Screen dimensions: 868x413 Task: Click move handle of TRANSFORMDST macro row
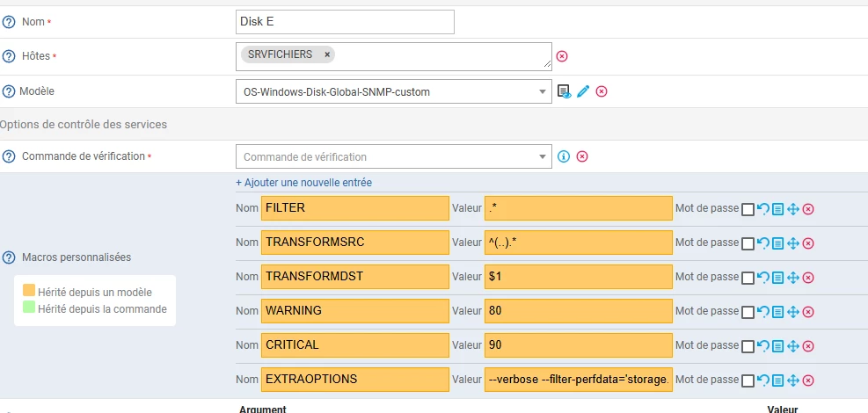click(x=792, y=278)
